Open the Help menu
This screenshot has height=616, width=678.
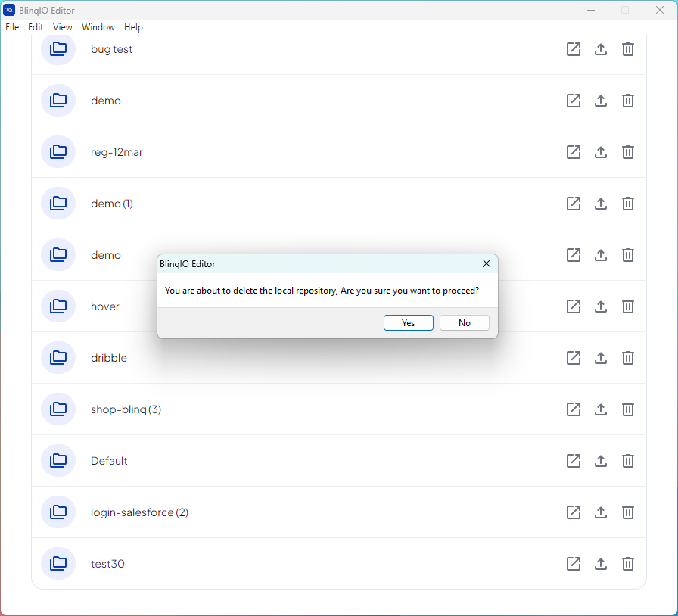[133, 27]
